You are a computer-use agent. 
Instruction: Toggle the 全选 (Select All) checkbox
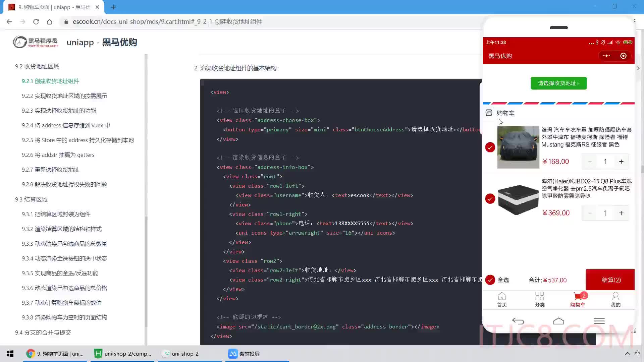pyautogui.click(x=490, y=280)
